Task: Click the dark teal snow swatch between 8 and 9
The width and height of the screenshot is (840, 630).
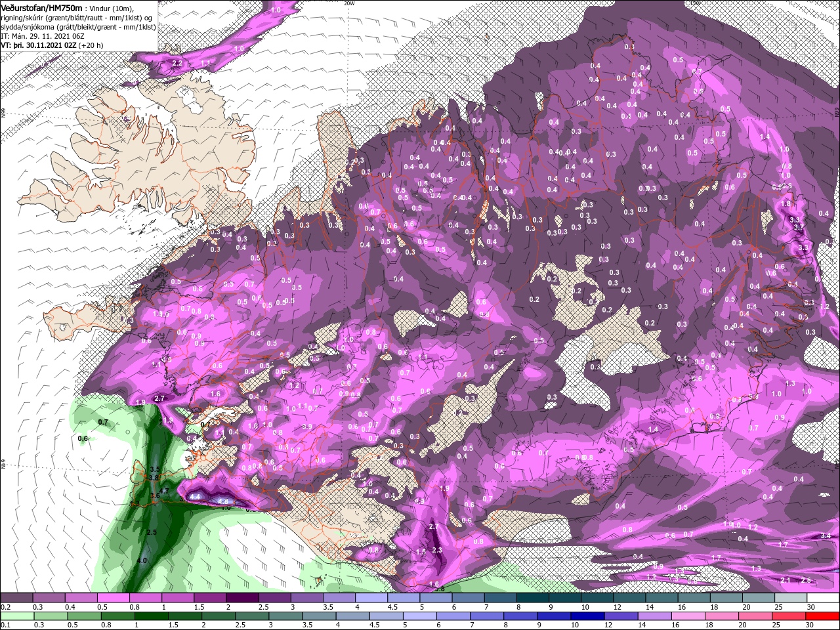Action: pos(532,598)
